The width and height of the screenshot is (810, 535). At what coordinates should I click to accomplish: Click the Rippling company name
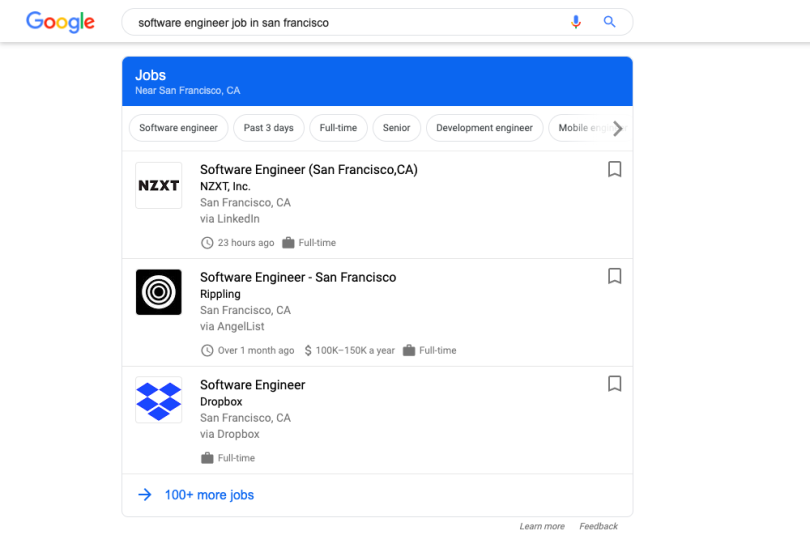point(220,294)
